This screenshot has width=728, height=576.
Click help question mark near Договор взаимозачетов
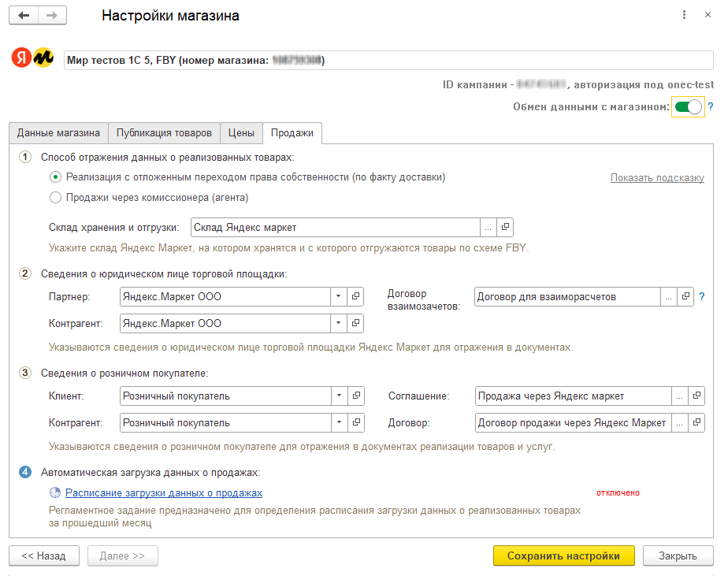coord(701,296)
